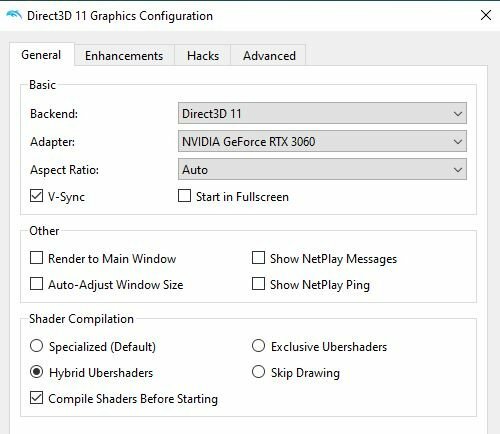
Task: Select the Hybrid Ubershaders option
Action: 36,372
